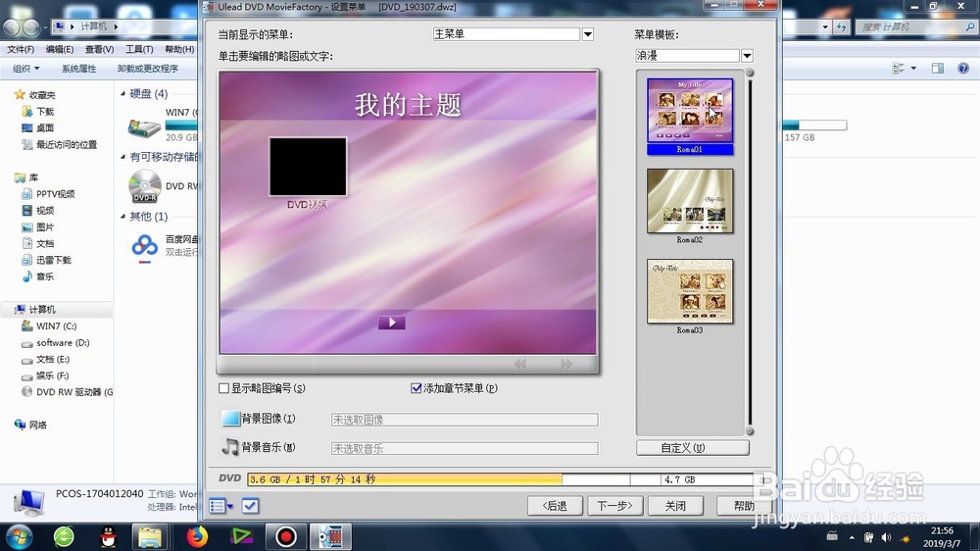980x551 pixels.
Task: Collapse the 有可移动存储 devices group
Action: point(123,157)
